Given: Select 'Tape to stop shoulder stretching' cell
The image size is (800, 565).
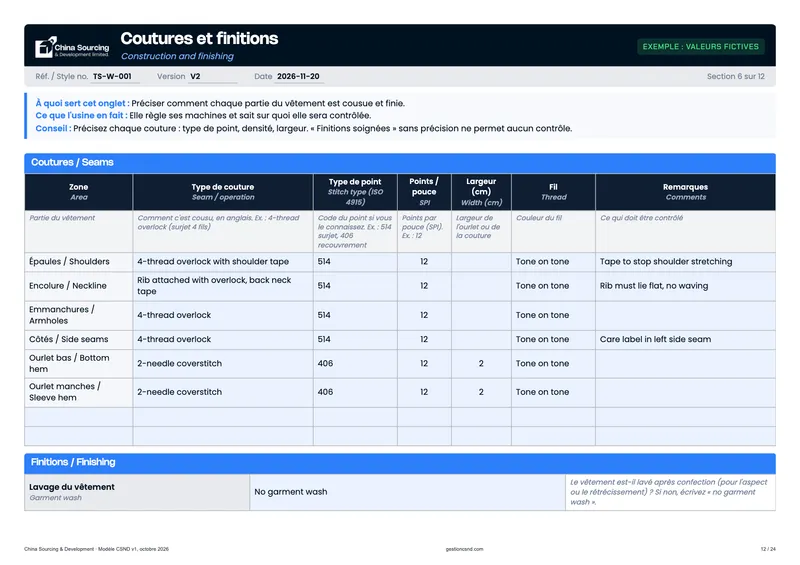Looking at the screenshot, I should (685, 262).
